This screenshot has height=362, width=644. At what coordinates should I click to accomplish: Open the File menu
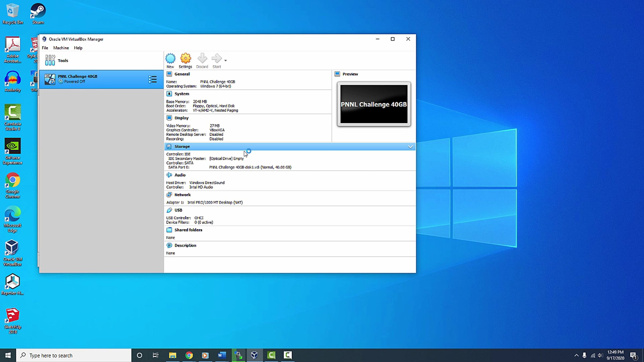(45, 48)
